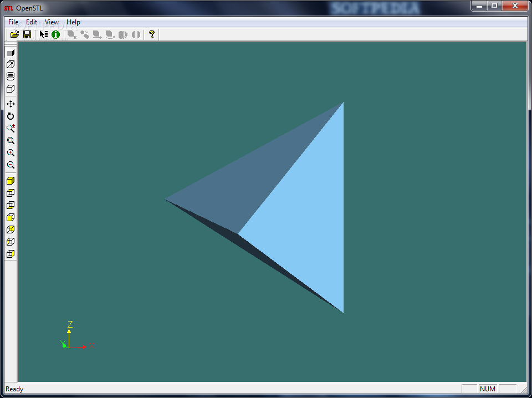Switch to triangle mesh wireframe display
Image resolution: width=532 pixels, height=398 pixels.
[11, 64]
